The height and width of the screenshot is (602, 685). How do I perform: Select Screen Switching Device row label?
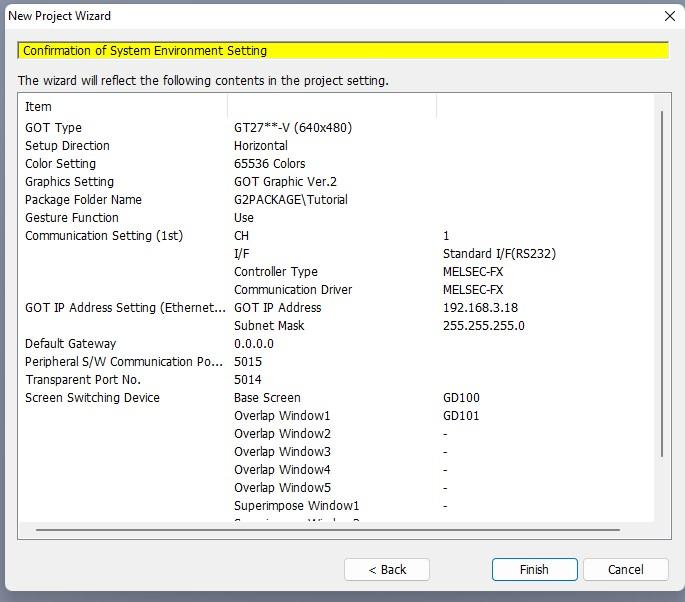(x=92, y=398)
